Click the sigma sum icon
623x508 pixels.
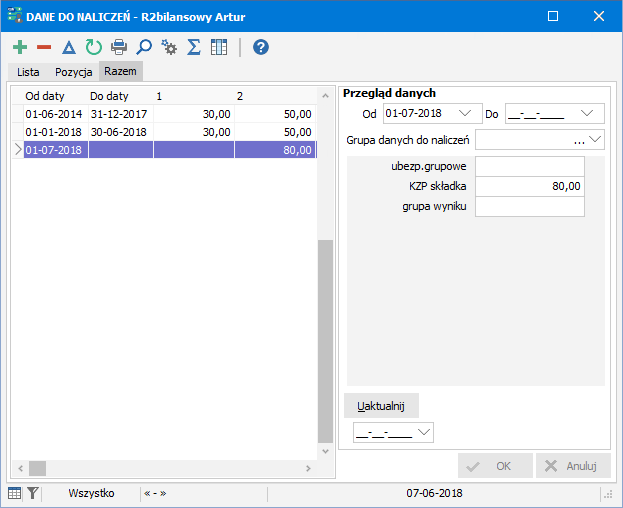point(194,47)
